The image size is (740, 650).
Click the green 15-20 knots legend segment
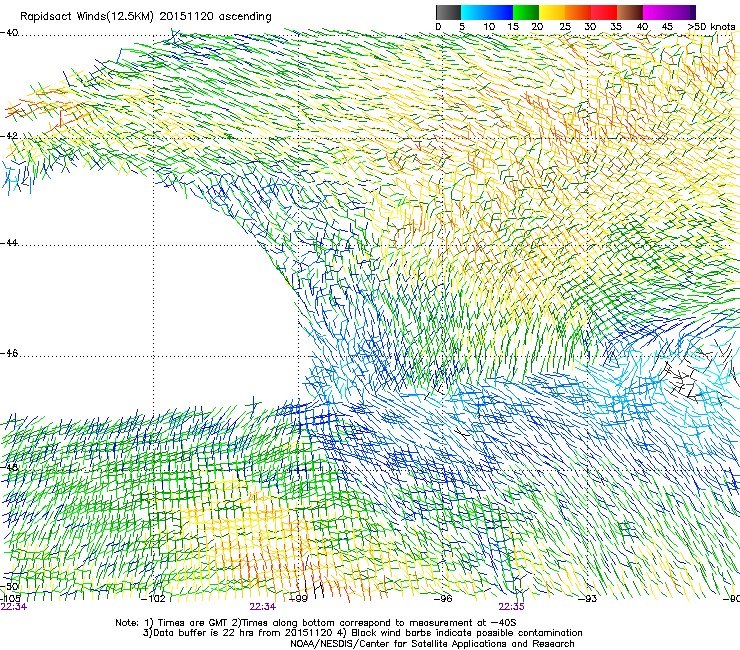[526, 12]
